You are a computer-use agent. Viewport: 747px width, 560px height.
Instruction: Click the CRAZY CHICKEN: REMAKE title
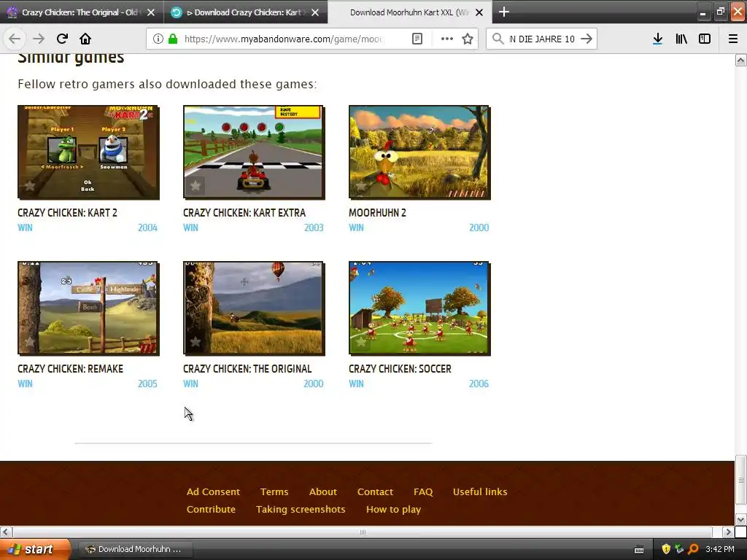(71, 369)
